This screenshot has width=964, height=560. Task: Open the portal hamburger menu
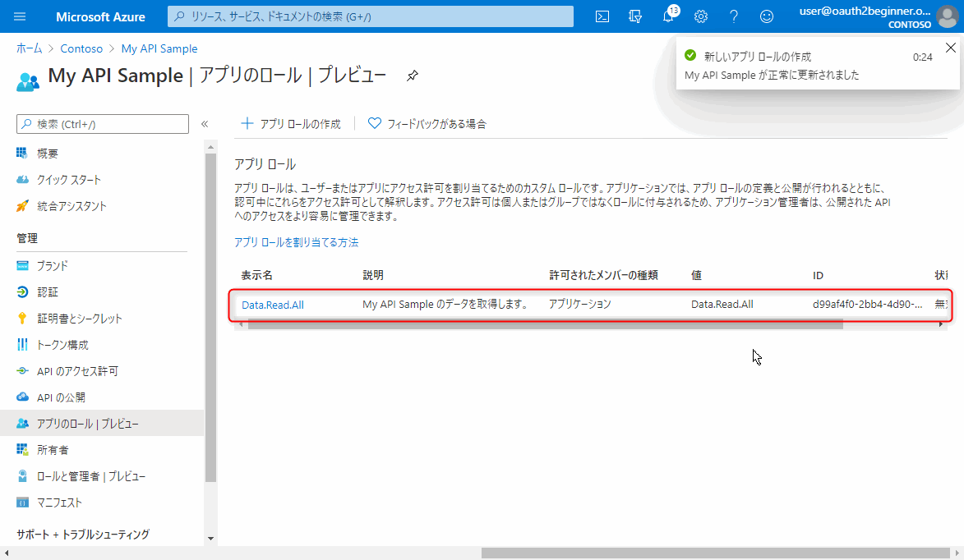tap(20, 16)
